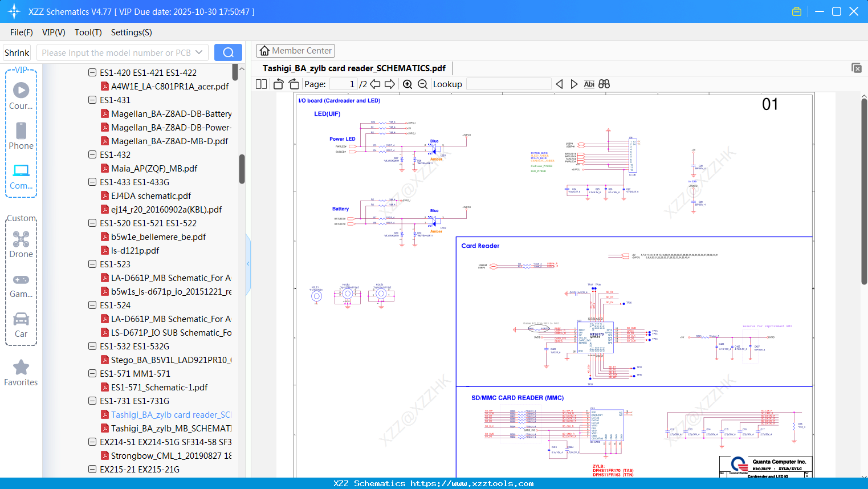Select the Tashigi_BA_zylb card reader_SCHEMATICS.pdf tab
The width and height of the screenshot is (868, 489).
click(354, 68)
